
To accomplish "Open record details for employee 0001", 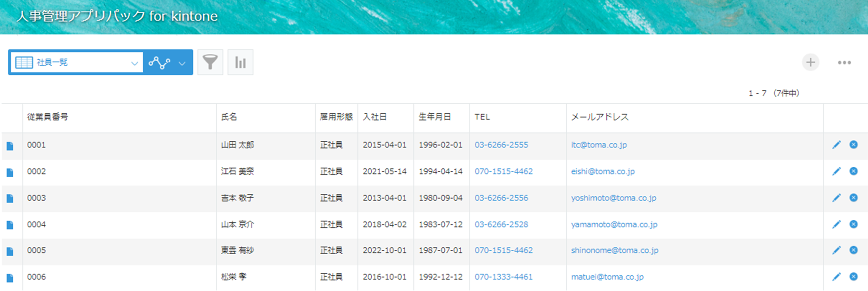I will pos(10,146).
